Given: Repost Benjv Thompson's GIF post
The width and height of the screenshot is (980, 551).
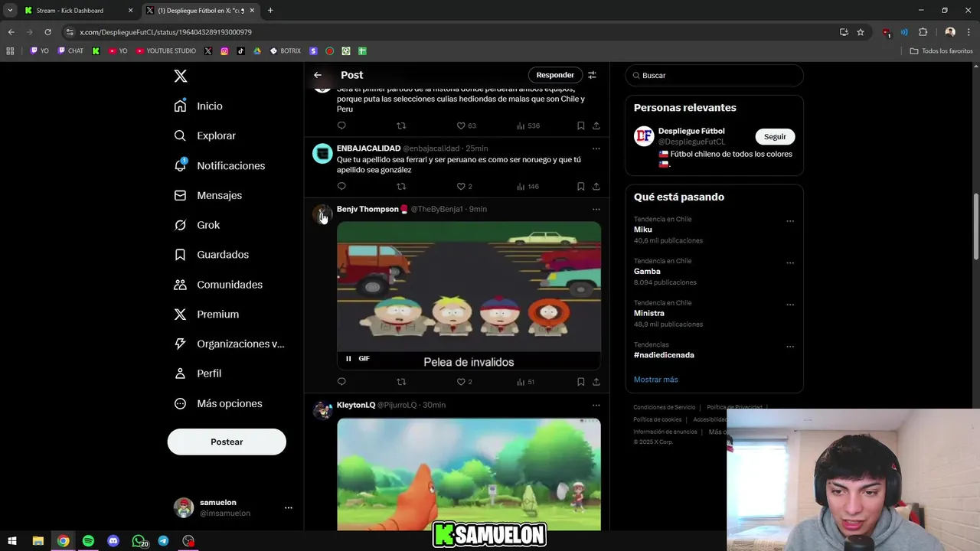Looking at the screenshot, I should (401, 381).
